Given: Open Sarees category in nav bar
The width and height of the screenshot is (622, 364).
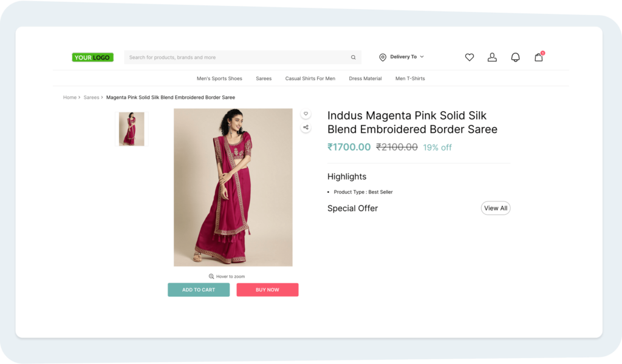Looking at the screenshot, I should (264, 78).
